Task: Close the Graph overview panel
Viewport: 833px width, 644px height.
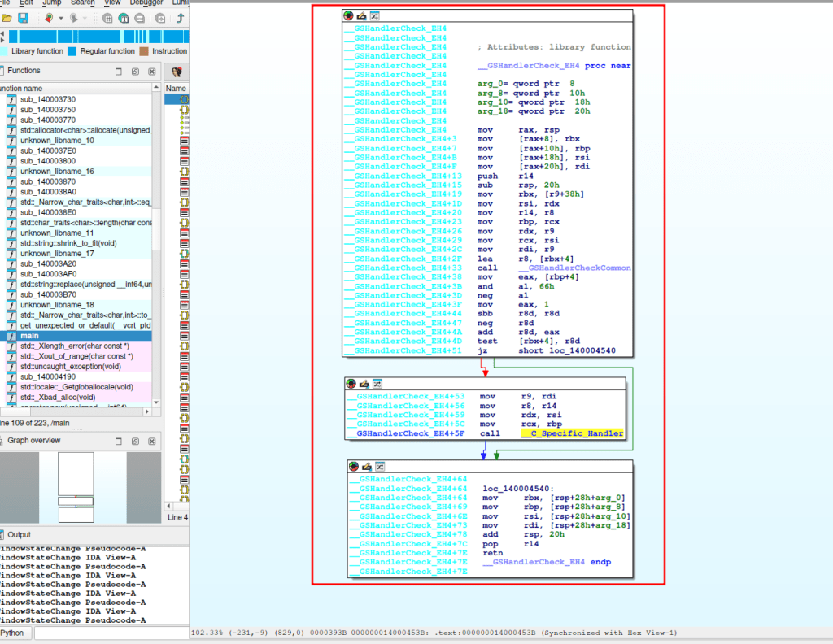Action: [x=152, y=441]
